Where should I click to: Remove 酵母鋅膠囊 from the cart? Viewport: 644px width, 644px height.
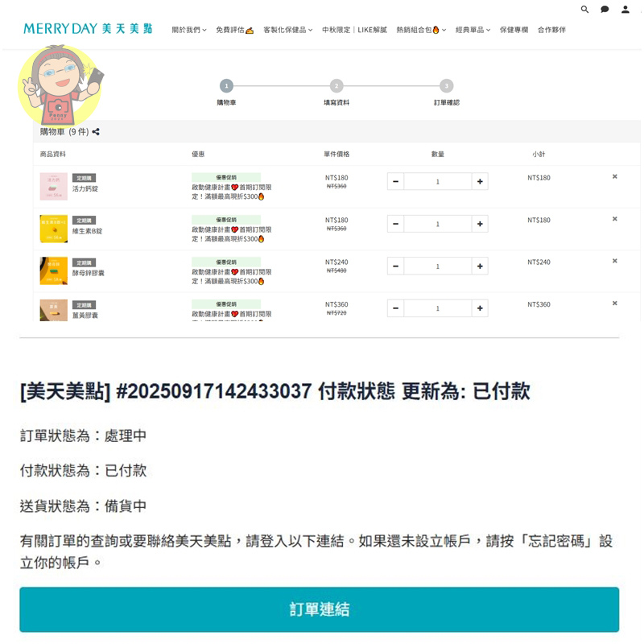click(x=615, y=261)
